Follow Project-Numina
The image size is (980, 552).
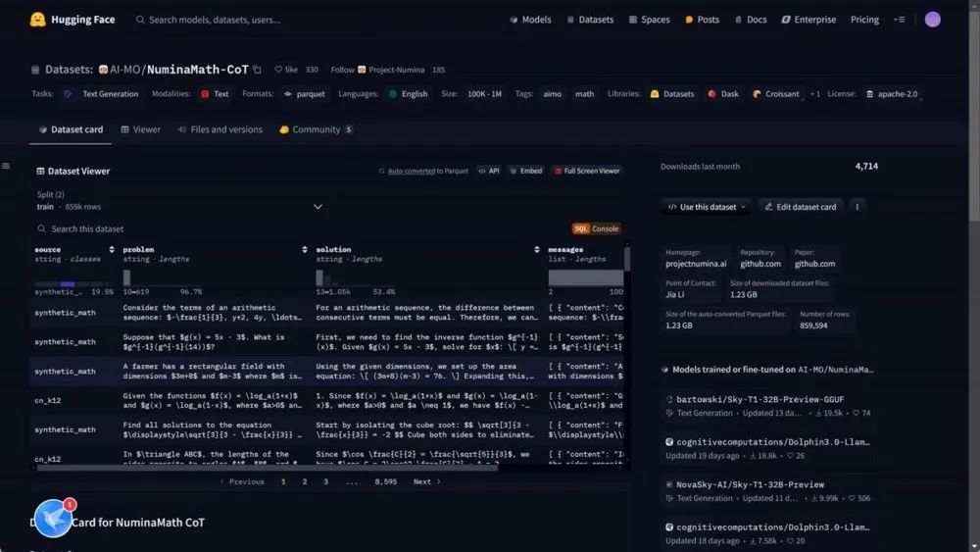coord(342,70)
